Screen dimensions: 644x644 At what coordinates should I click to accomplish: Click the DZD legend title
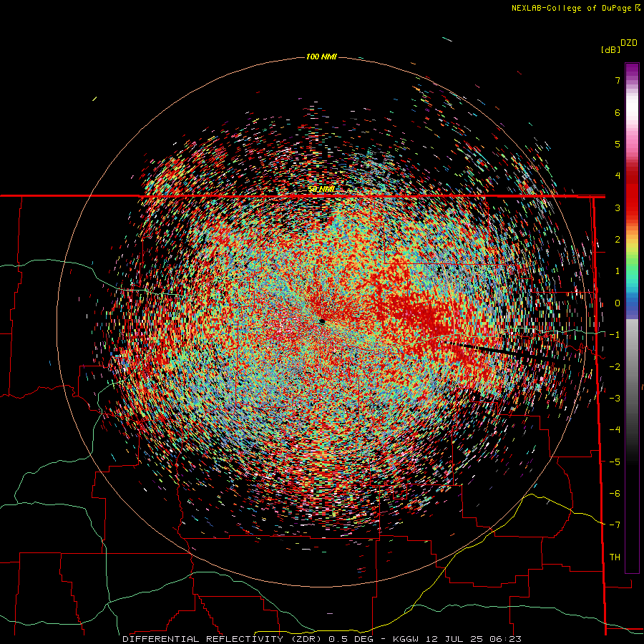[629, 43]
